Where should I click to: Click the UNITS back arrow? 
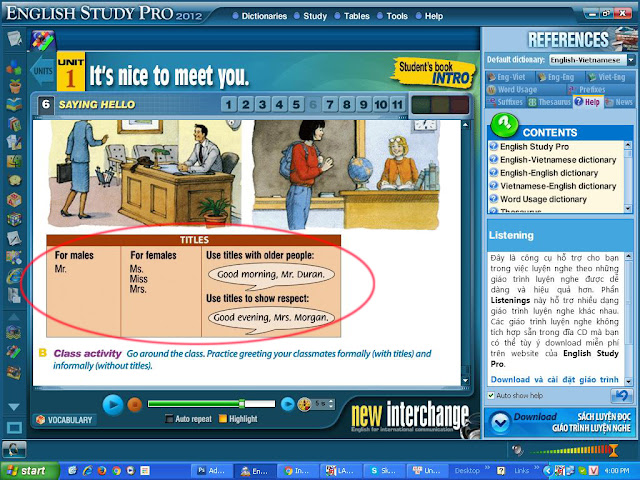click(42, 71)
